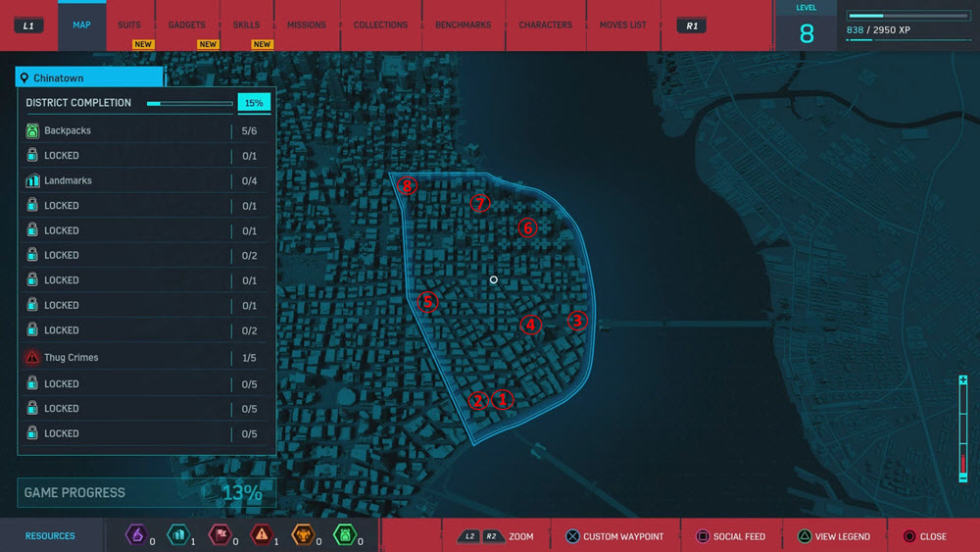Click the plus at top of zoom slider
The height and width of the screenshot is (552, 980).
963,380
